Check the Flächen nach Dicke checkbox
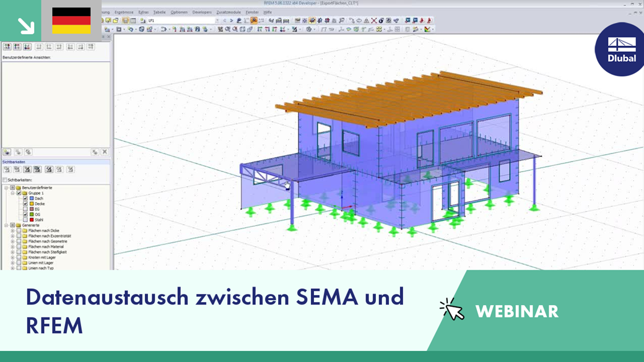The image size is (644, 362). (19, 231)
